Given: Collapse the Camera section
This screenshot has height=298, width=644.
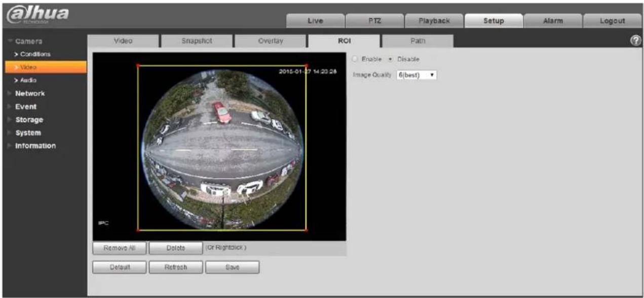Looking at the screenshot, I should [x=28, y=41].
